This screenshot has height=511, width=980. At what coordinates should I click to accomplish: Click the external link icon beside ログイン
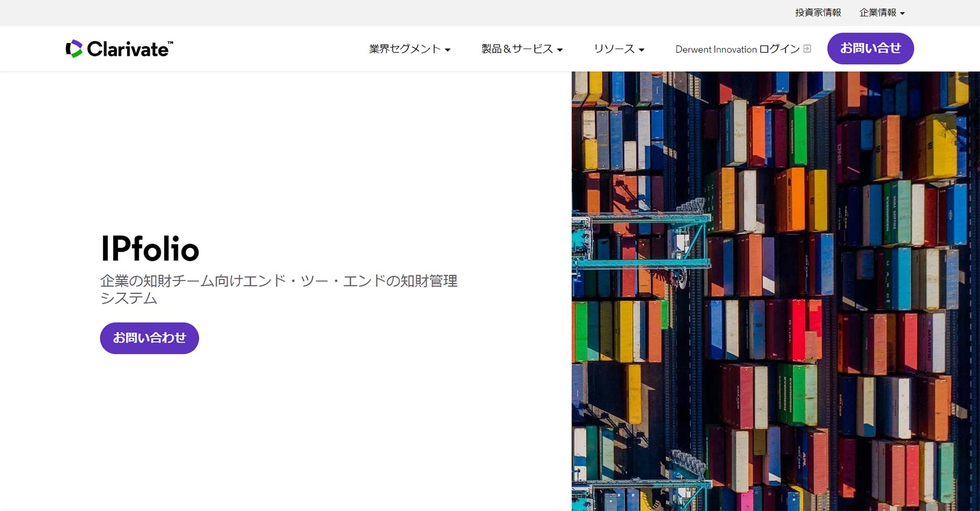point(807,48)
